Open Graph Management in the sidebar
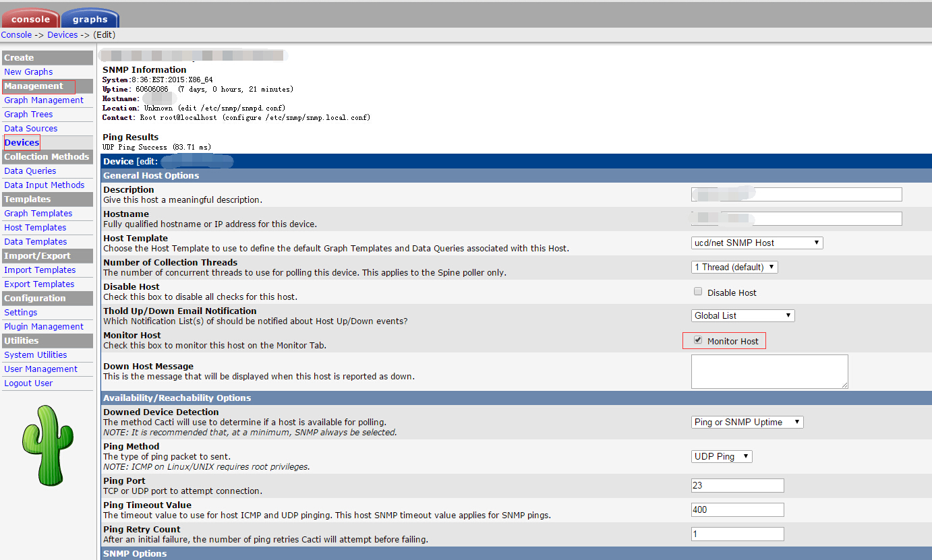932x560 pixels. (44, 100)
